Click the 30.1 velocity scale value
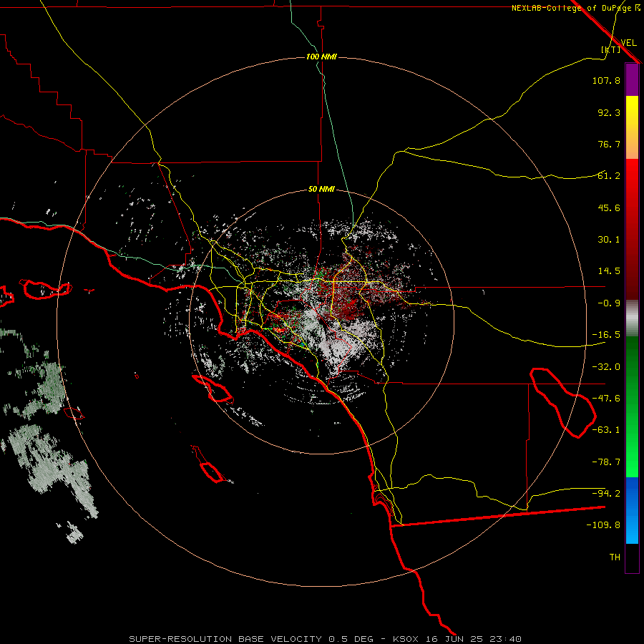 [x=609, y=240]
